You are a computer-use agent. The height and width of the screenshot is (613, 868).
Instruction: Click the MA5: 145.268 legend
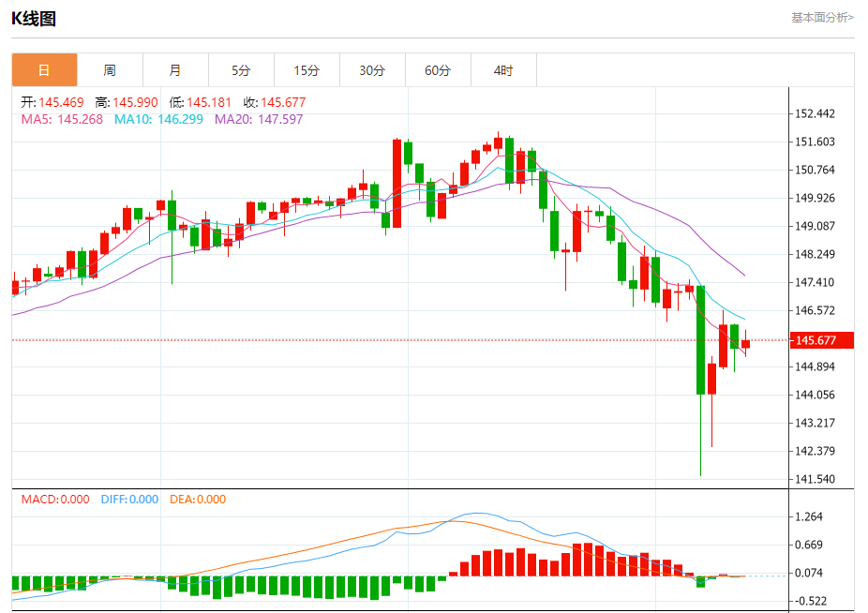pyautogui.click(x=62, y=119)
